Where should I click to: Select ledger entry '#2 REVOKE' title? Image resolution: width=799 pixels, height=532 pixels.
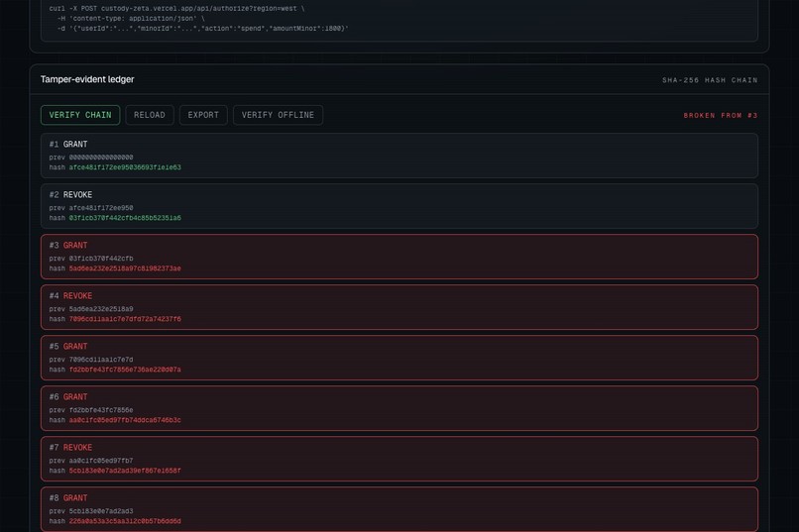70,195
